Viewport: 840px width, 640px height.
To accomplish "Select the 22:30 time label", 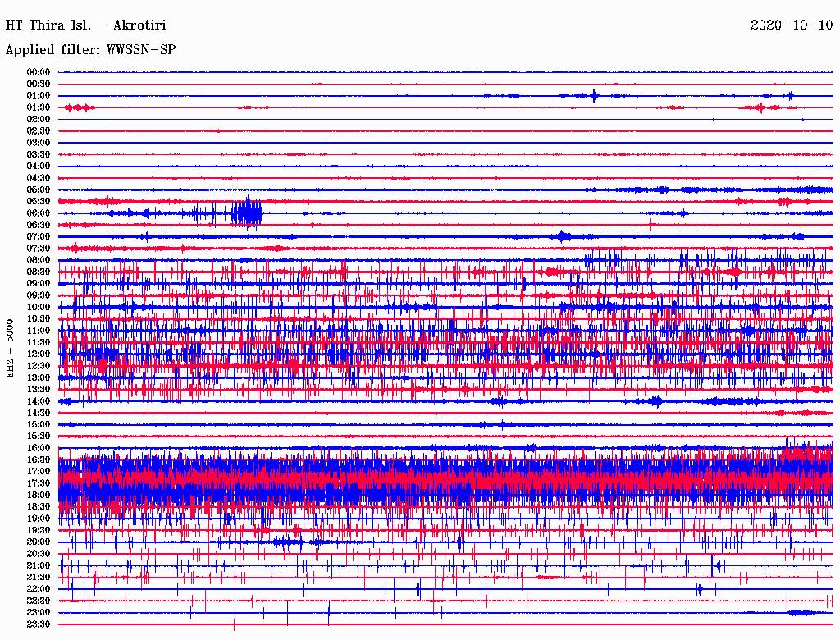I will [38, 601].
